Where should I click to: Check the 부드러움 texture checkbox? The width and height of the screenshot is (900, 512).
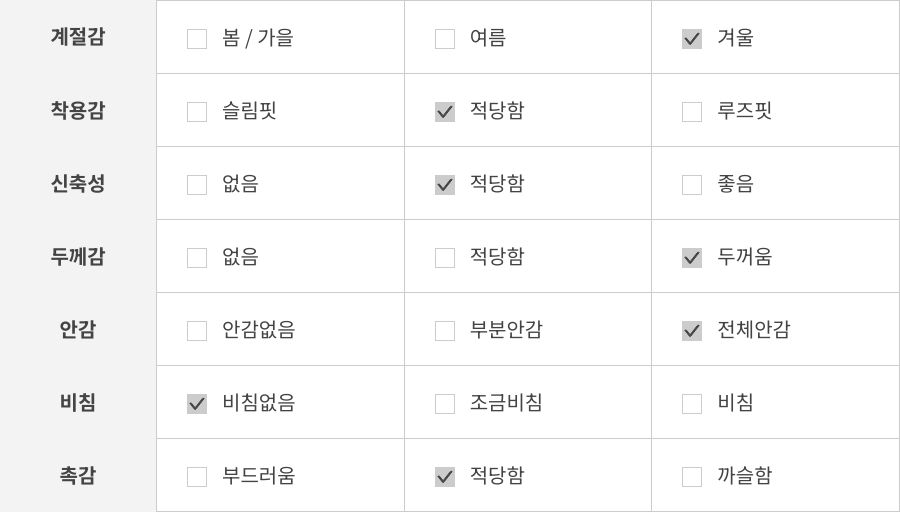[197, 477]
